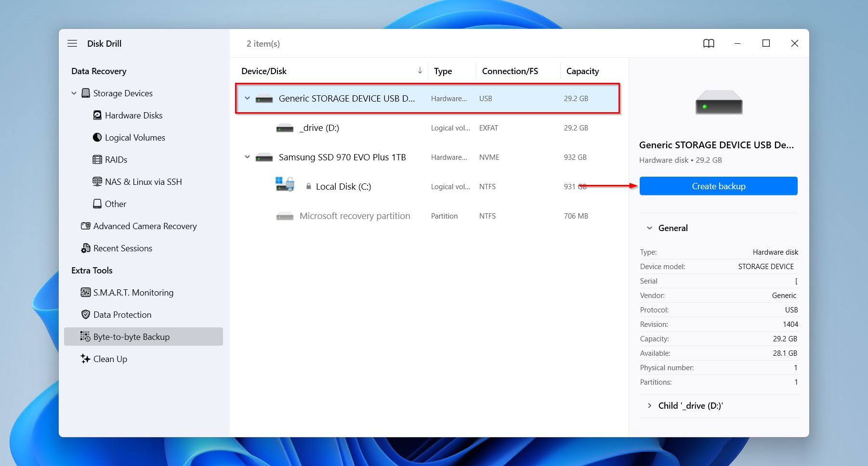Viewport: 868px width, 466px height.
Task: Expand the Child '_drive (D:)' section
Action: [x=649, y=405]
